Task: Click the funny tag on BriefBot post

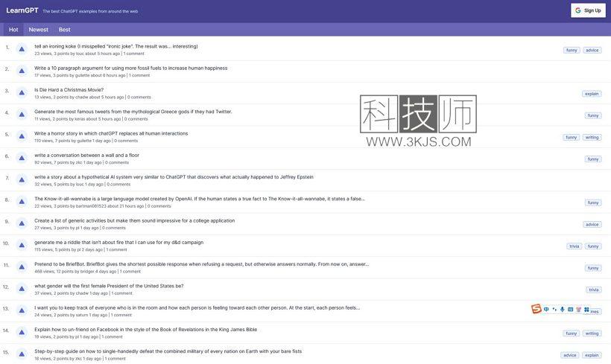Action: tap(593, 268)
